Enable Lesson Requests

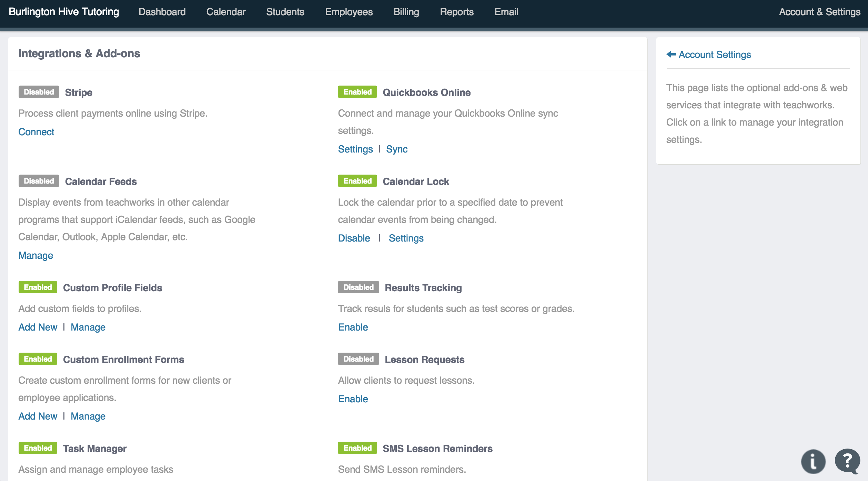pos(353,399)
